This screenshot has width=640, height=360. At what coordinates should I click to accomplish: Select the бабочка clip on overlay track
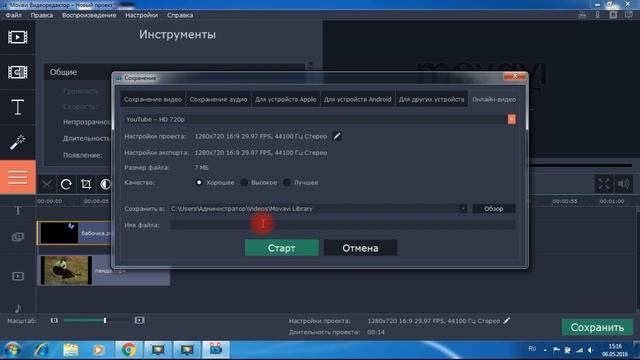pos(74,233)
